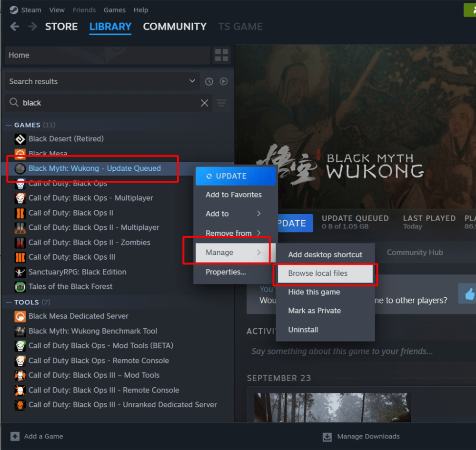The width and height of the screenshot is (476, 450).
Task: Click the recent activity clock icon
Action: (209, 81)
